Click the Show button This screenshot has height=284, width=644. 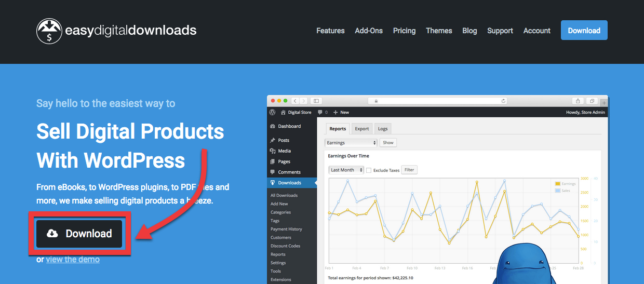(x=388, y=142)
